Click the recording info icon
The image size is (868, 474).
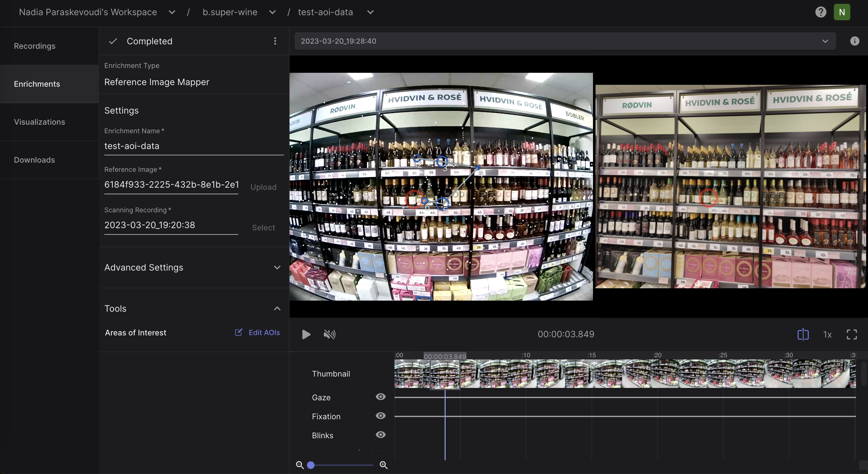point(854,41)
